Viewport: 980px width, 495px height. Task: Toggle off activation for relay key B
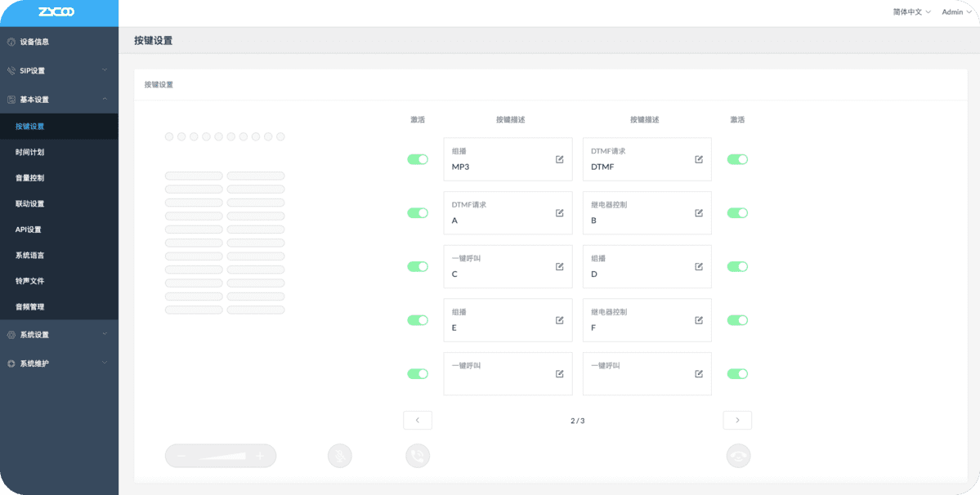737,213
